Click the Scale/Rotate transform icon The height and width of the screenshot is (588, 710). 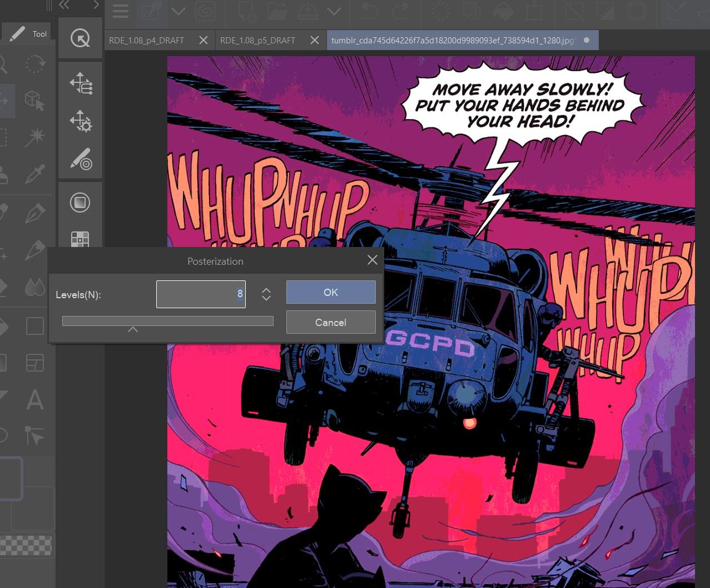[x=535, y=11]
